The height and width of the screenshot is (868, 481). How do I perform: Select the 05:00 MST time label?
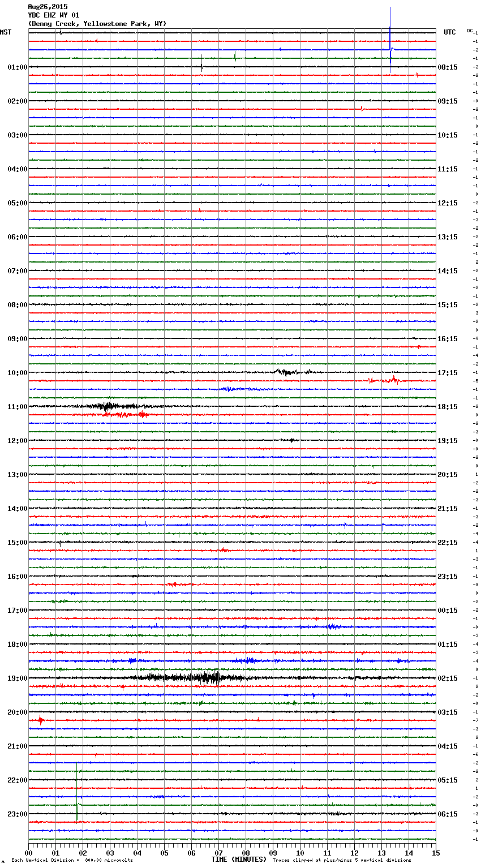(x=18, y=203)
